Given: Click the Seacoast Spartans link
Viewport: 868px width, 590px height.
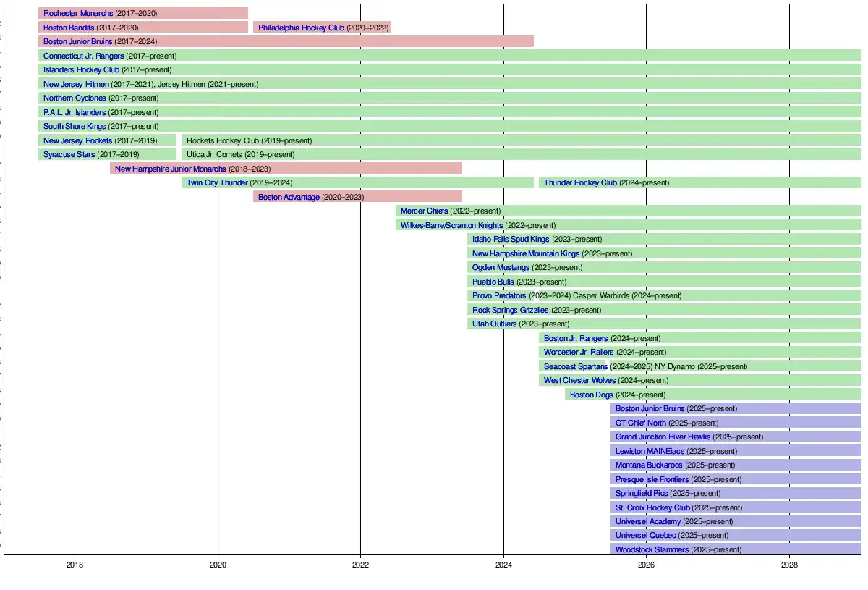Looking at the screenshot, I should (575, 366).
